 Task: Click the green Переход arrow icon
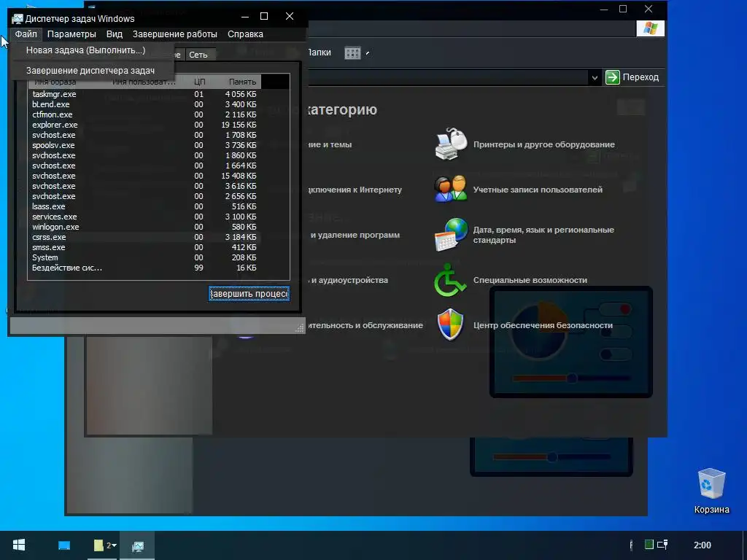coord(613,77)
